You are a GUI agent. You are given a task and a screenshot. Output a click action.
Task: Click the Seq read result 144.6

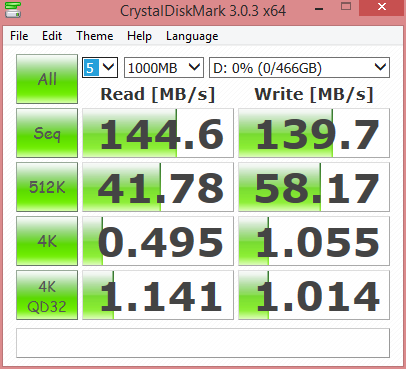click(158, 133)
